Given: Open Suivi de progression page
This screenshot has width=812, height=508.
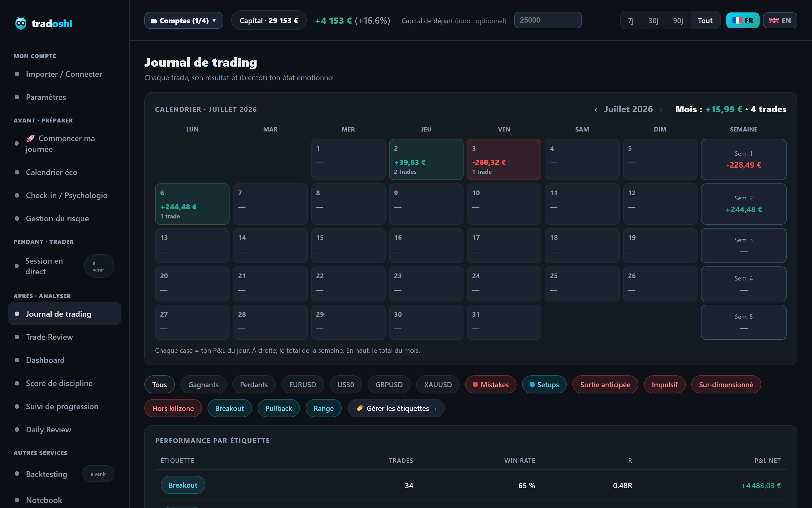Looking at the screenshot, I should [64, 406].
